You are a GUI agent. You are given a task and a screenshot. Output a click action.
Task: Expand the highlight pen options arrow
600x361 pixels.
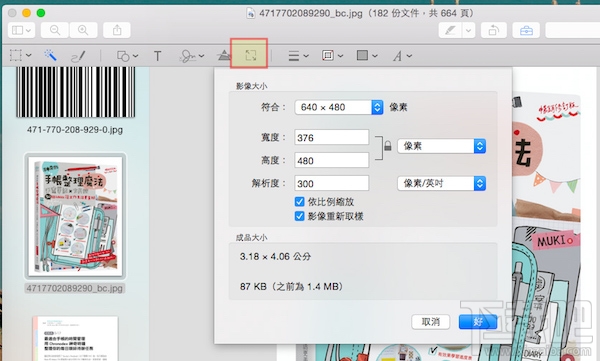(468, 30)
